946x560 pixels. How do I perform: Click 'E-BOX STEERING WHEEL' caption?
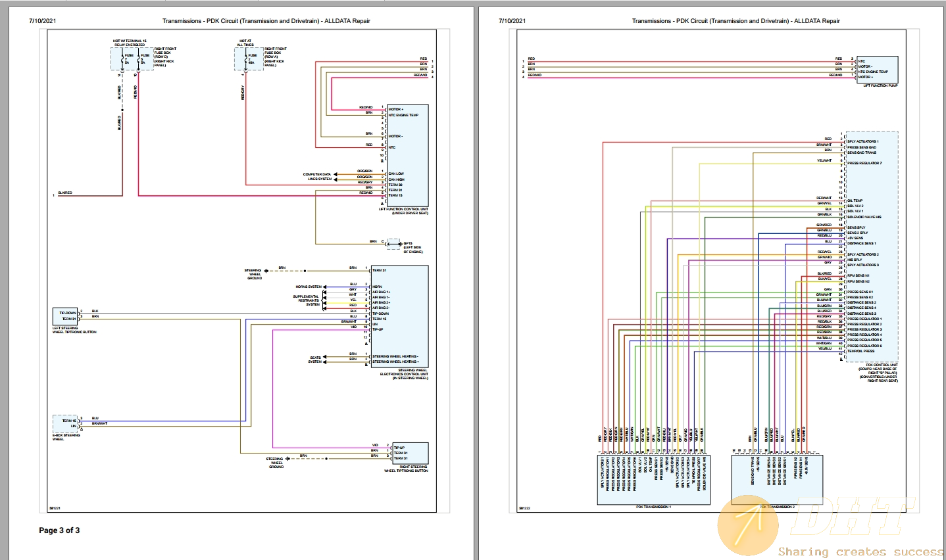(x=66, y=437)
